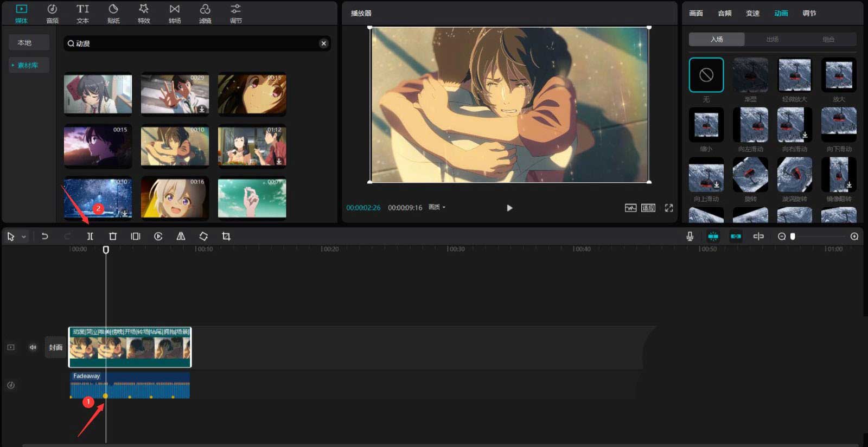Open the 贴纸 stickers panel
Image resolution: width=868 pixels, height=447 pixels.
(x=113, y=14)
